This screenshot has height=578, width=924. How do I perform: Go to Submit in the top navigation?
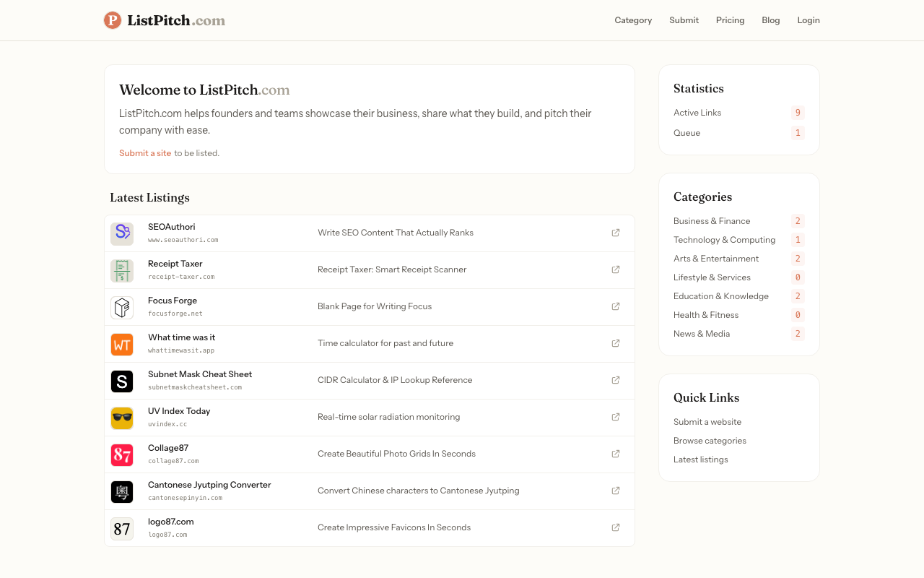684,20
